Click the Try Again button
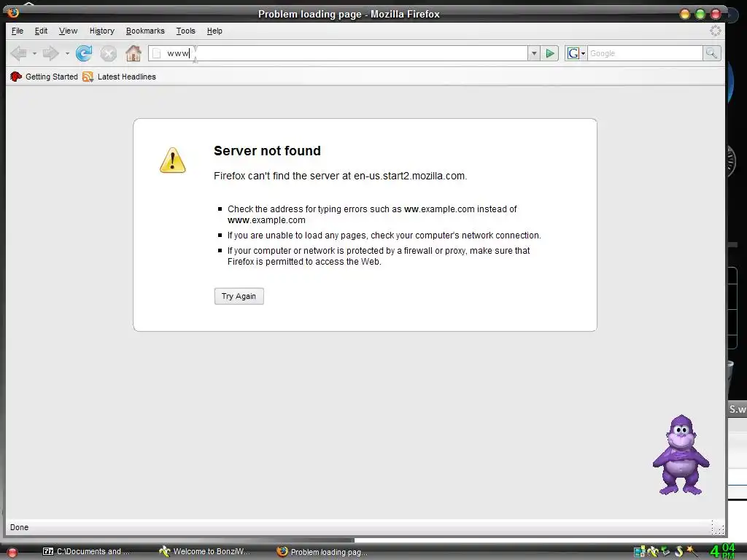The width and height of the screenshot is (747, 560). point(239,296)
